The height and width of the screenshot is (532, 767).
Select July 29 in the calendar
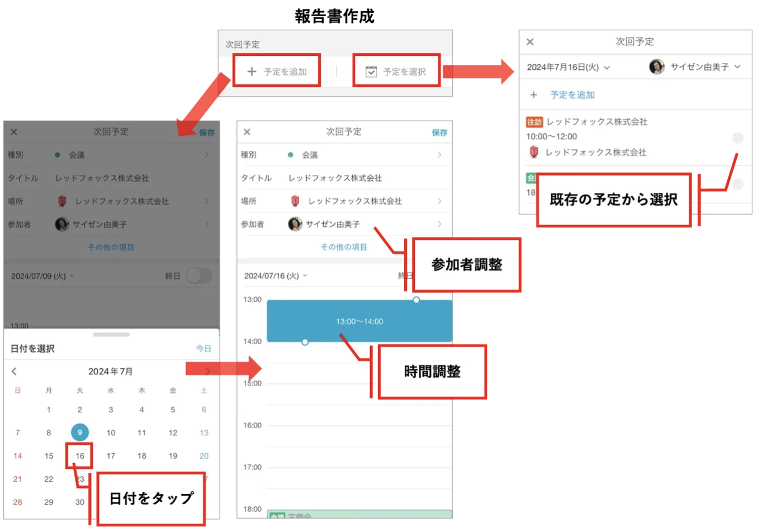[x=49, y=502]
